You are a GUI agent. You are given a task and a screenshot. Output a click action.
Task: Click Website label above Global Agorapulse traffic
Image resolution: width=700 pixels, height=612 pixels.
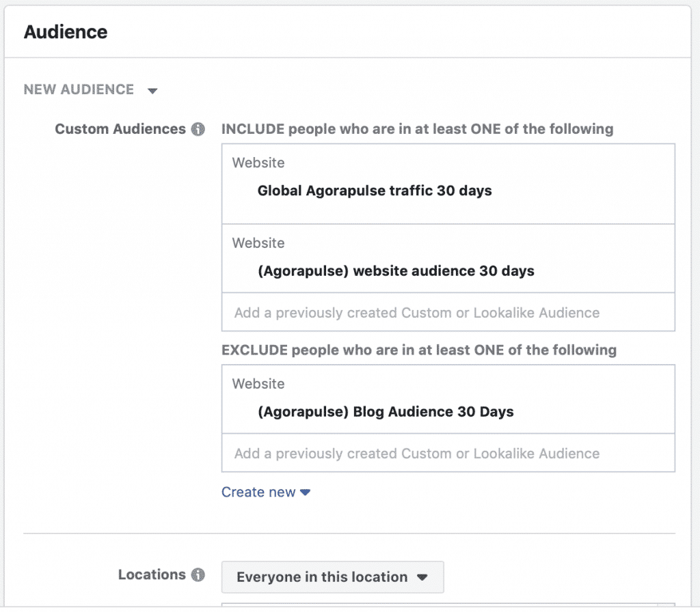point(258,163)
